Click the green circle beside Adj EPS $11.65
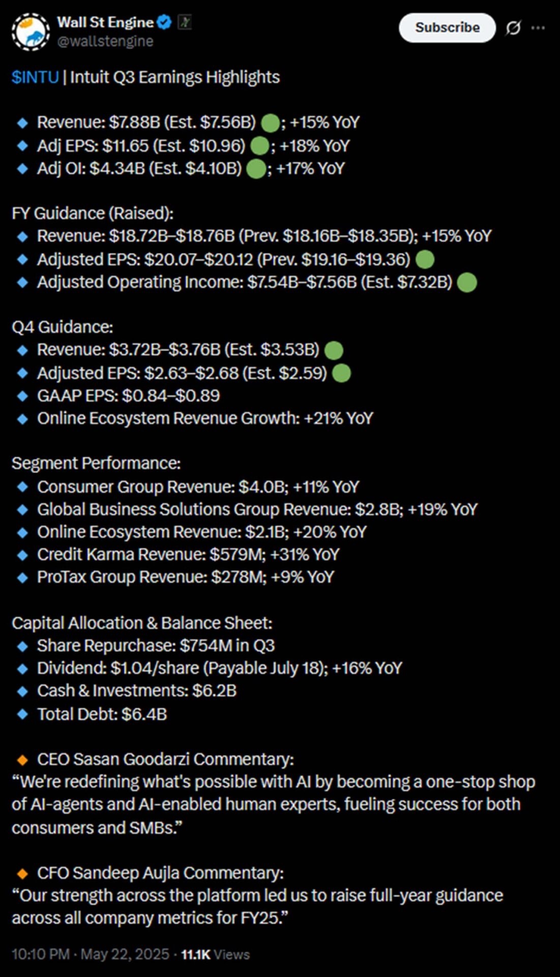560x977 pixels. pyautogui.click(x=260, y=147)
